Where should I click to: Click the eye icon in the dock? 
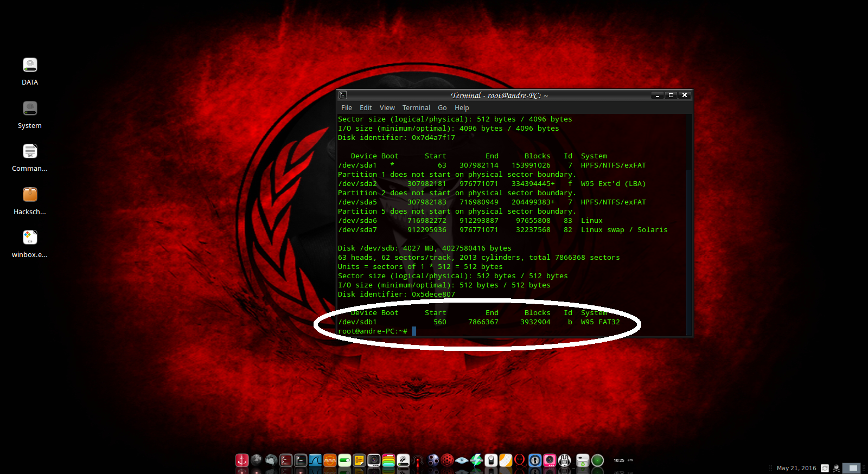(462, 460)
